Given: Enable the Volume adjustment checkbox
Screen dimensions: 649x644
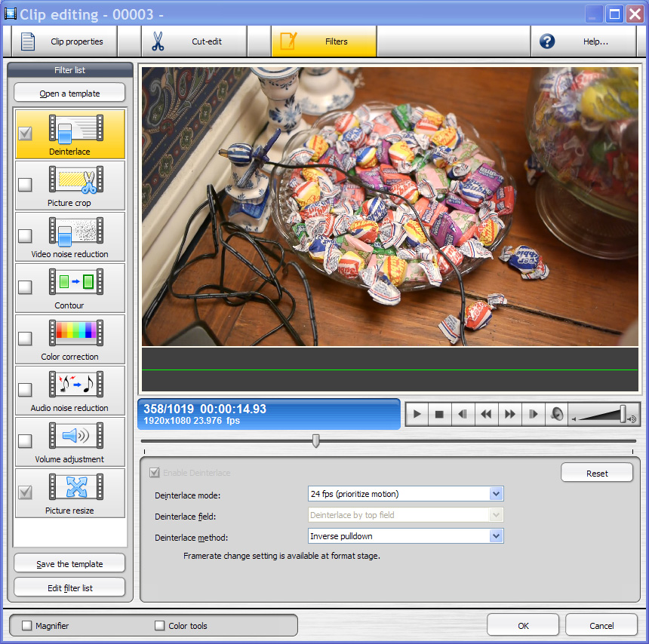Looking at the screenshot, I should [25, 441].
